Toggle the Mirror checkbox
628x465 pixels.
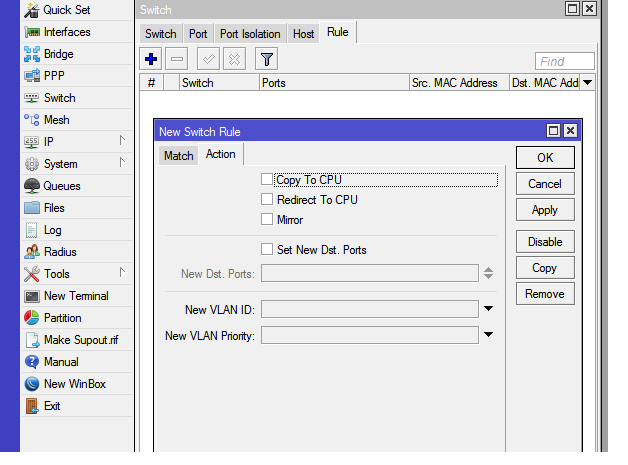[267, 219]
